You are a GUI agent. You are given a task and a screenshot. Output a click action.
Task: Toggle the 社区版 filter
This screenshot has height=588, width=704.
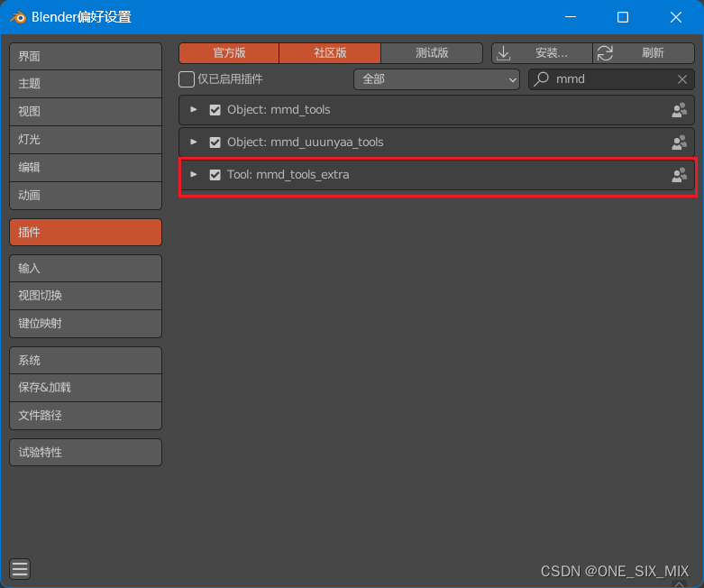pyautogui.click(x=330, y=53)
